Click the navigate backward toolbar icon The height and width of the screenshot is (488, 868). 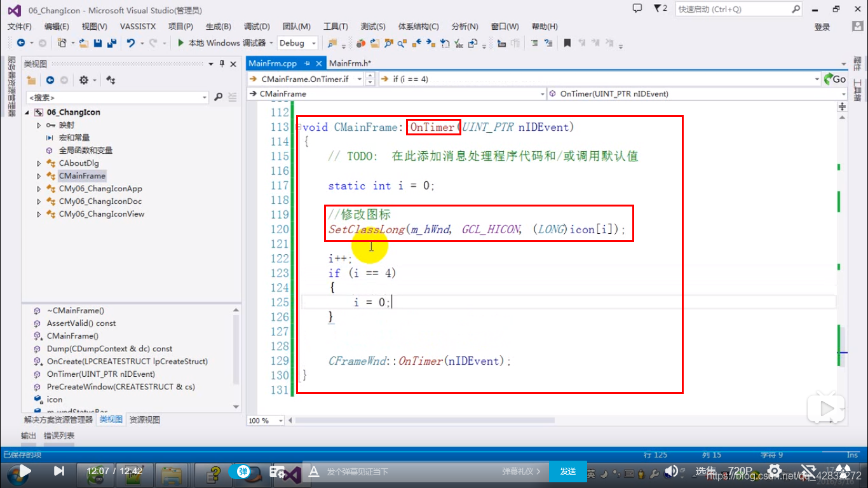pos(21,43)
